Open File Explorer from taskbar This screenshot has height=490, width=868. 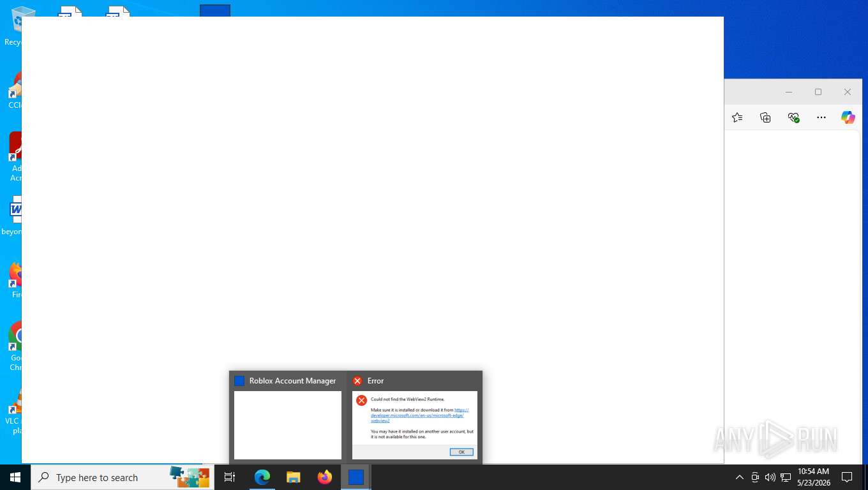click(x=293, y=477)
